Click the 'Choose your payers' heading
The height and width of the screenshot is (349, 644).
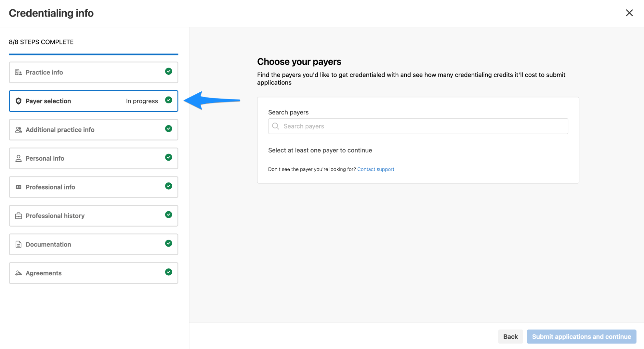(x=299, y=61)
